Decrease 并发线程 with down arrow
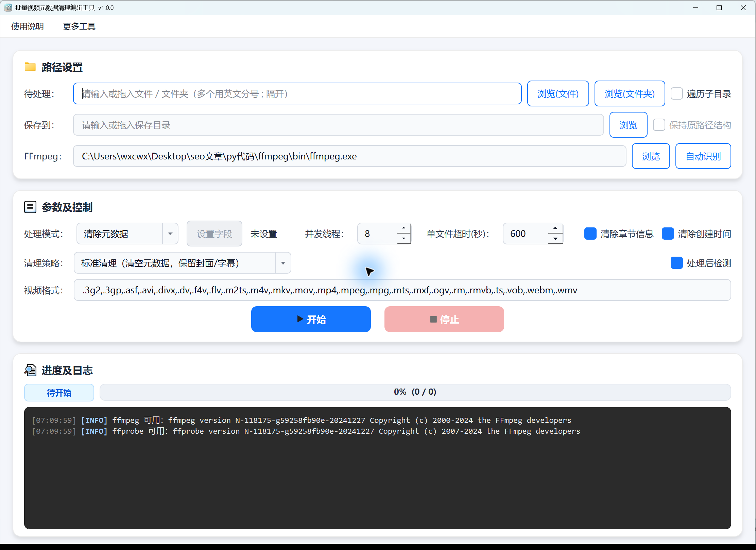756x550 pixels. [x=403, y=239]
